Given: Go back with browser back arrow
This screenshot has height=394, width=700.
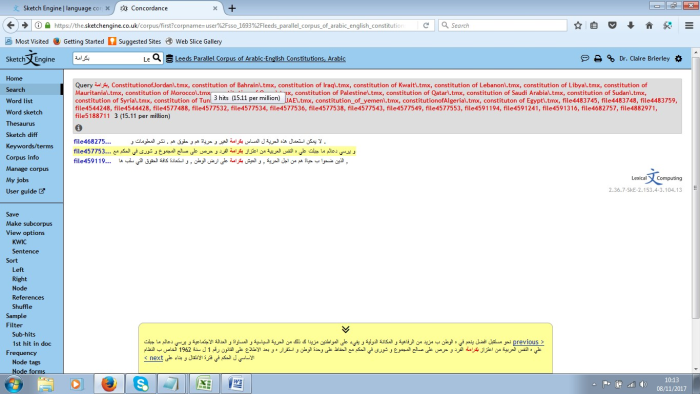Looking at the screenshot, I should (x=11, y=25).
